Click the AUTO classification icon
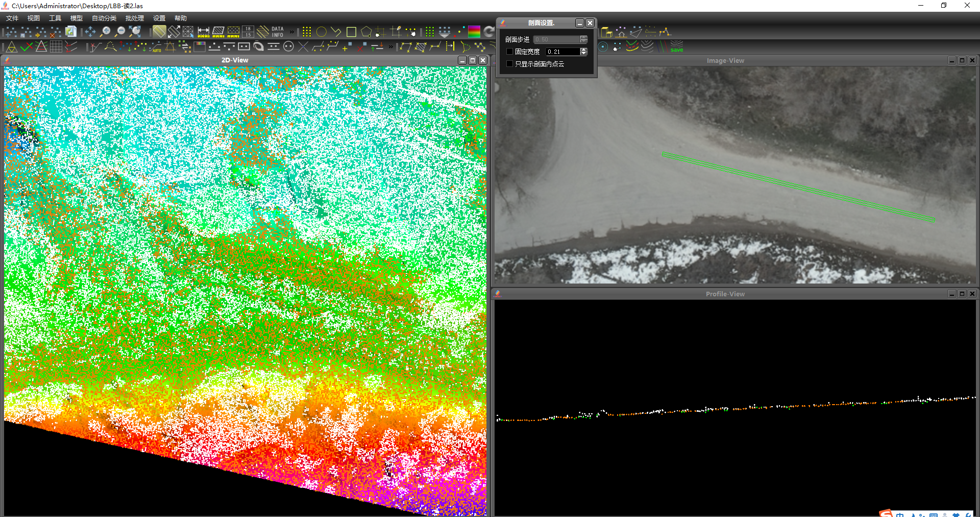This screenshot has width=980, height=517. coord(156,48)
